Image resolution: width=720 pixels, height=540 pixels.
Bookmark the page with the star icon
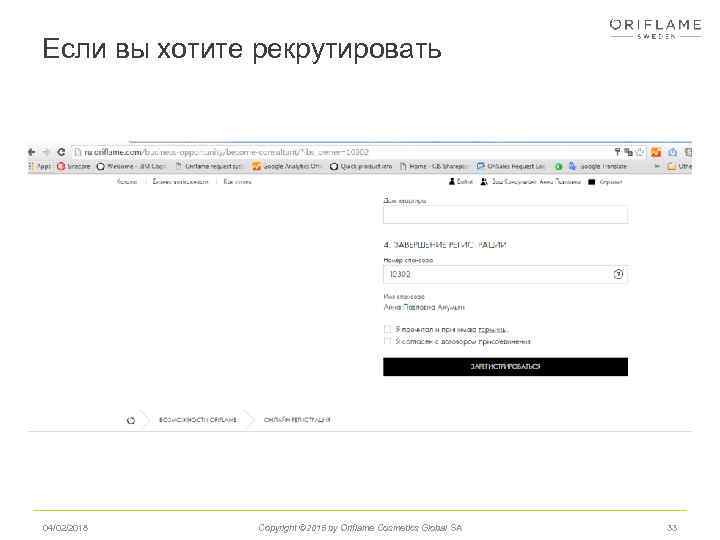tap(640, 152)
